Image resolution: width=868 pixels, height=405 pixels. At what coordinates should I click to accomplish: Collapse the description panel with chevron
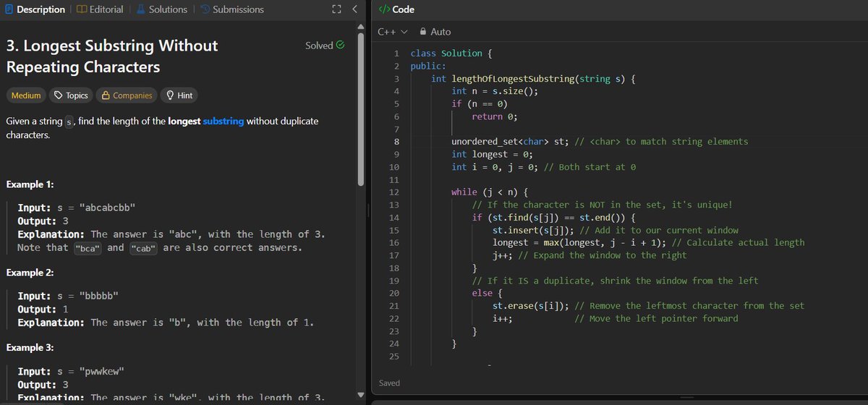point(354,9)
